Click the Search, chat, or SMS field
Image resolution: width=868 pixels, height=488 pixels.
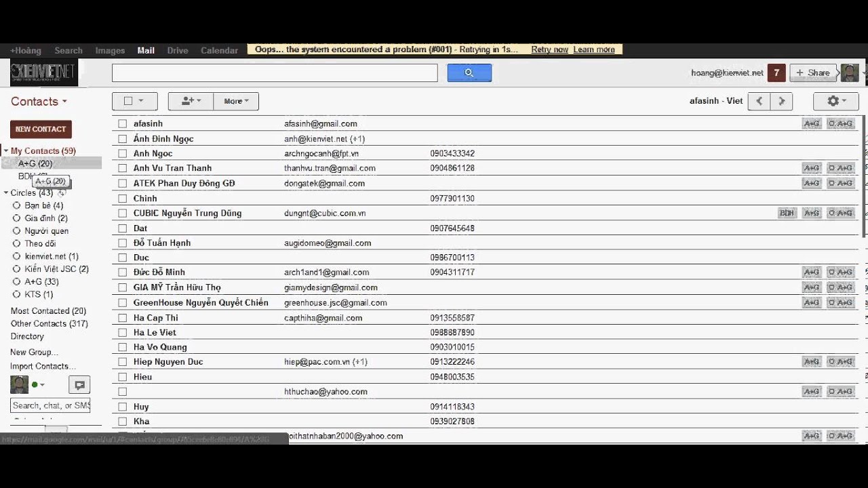pyautogui.click(x=50, y=405)
